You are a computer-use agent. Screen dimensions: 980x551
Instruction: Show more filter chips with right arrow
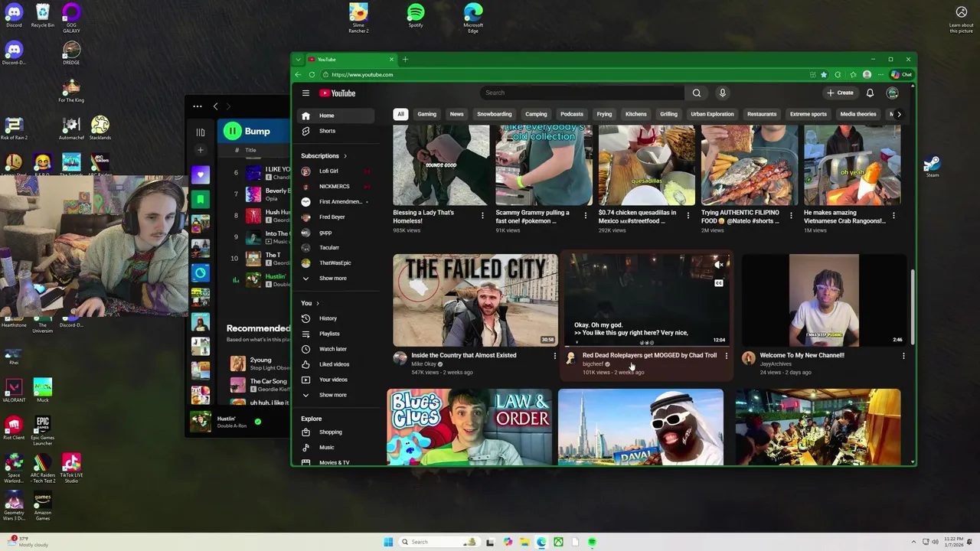[x=899, y=114]
